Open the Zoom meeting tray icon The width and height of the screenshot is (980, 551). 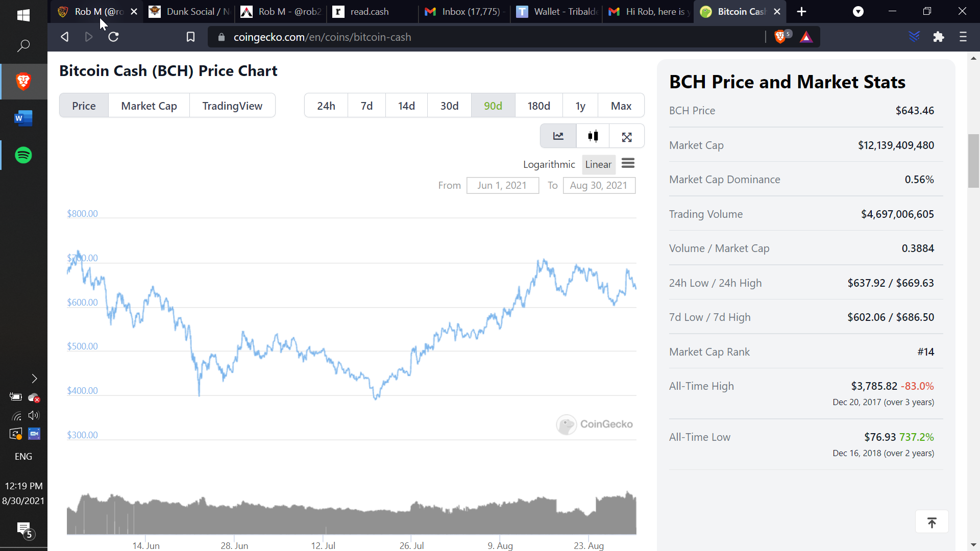point(34,434)
